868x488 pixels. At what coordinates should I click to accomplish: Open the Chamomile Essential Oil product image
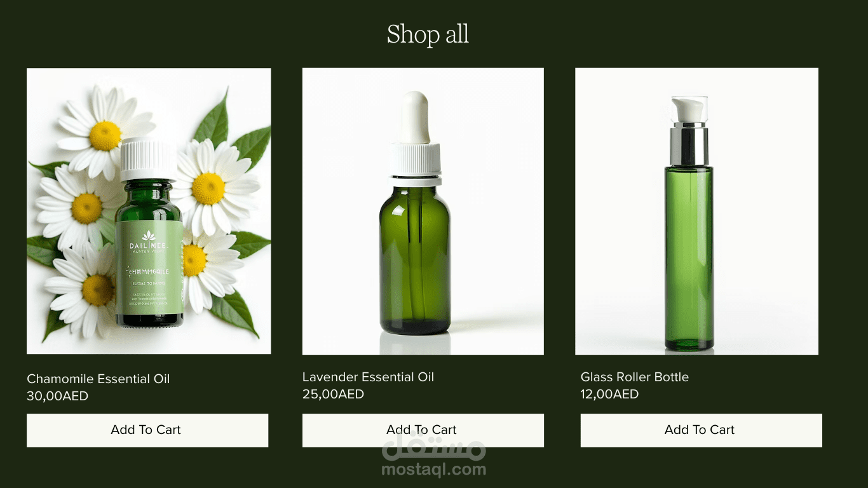click(149, 211)
